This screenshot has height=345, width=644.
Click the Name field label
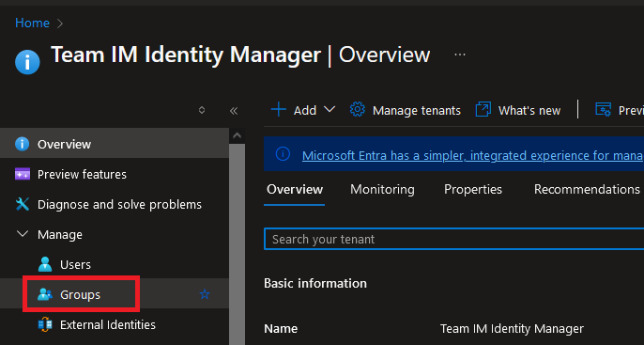click(x=281, y=329)
